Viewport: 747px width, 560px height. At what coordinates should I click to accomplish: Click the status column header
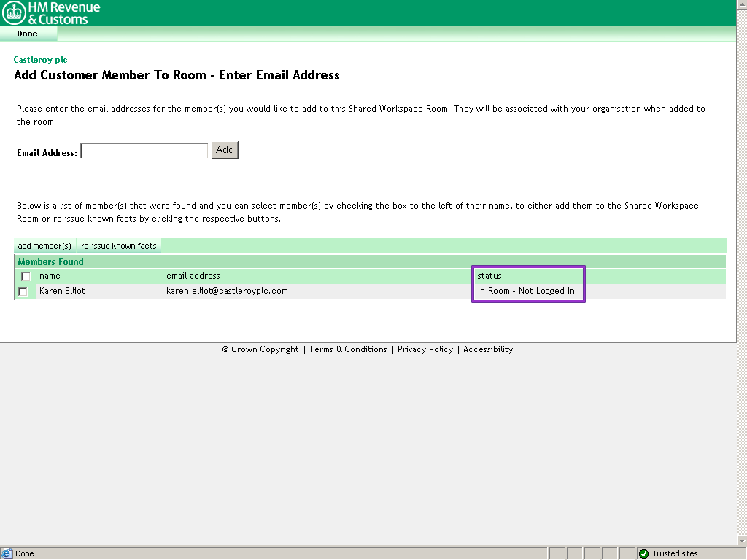point(489,276)
